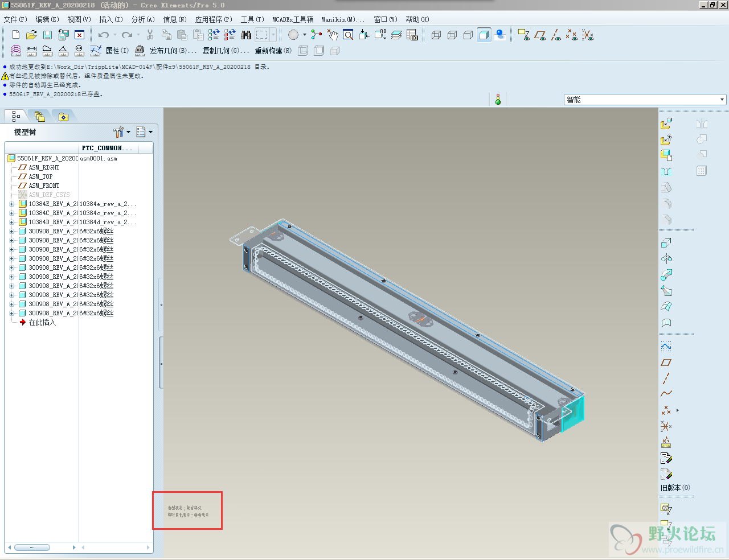Click the datum Curve tool icon

666,394
